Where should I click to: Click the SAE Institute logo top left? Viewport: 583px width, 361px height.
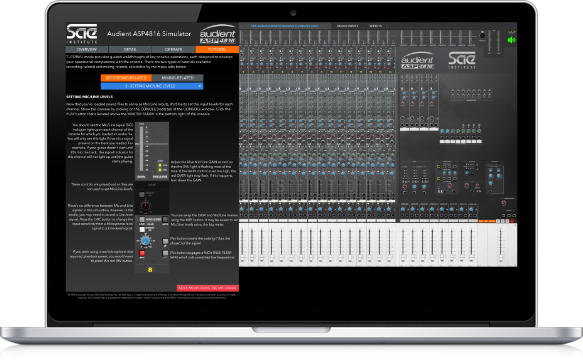pos(82,33)
